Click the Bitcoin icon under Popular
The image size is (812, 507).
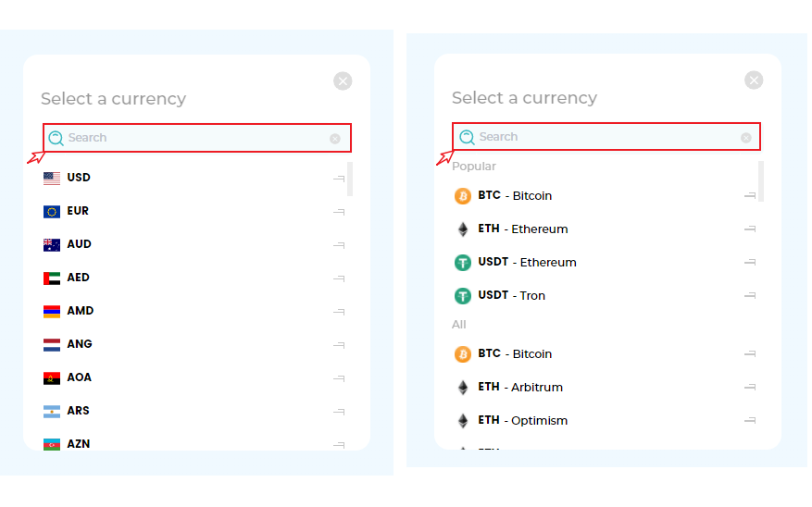tap(463, 196)
